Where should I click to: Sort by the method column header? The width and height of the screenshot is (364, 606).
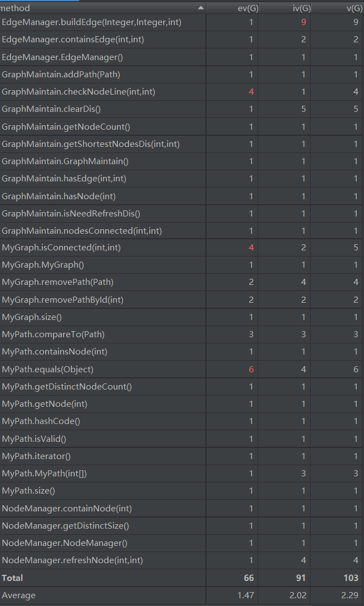click(x=103, y=8)
